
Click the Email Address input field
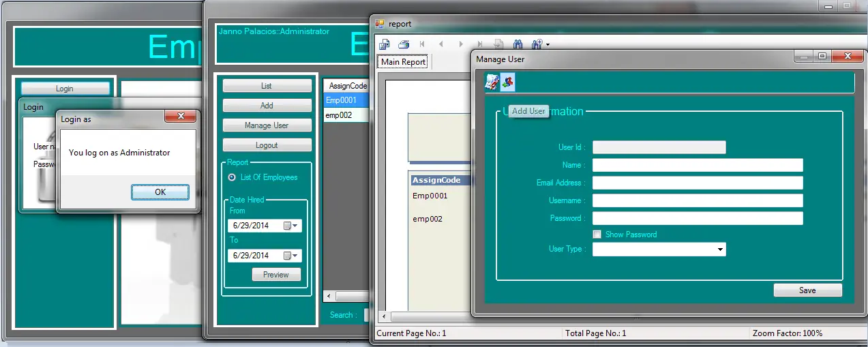[697, 183]
